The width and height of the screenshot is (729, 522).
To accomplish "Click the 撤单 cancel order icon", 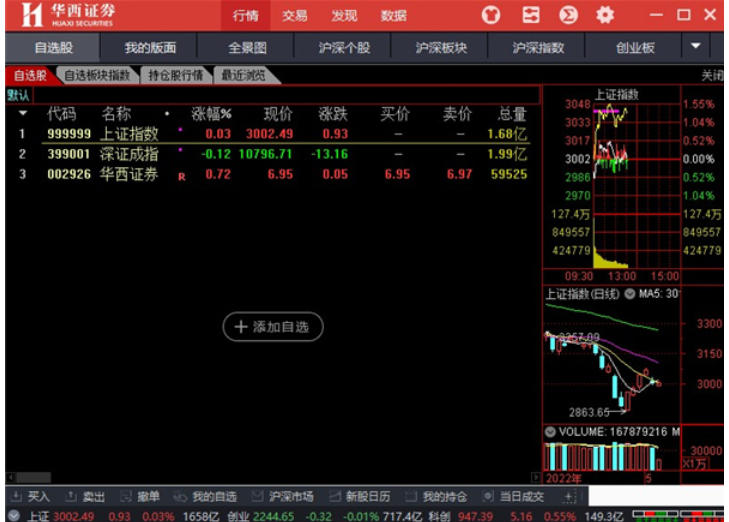I will 126,497.
